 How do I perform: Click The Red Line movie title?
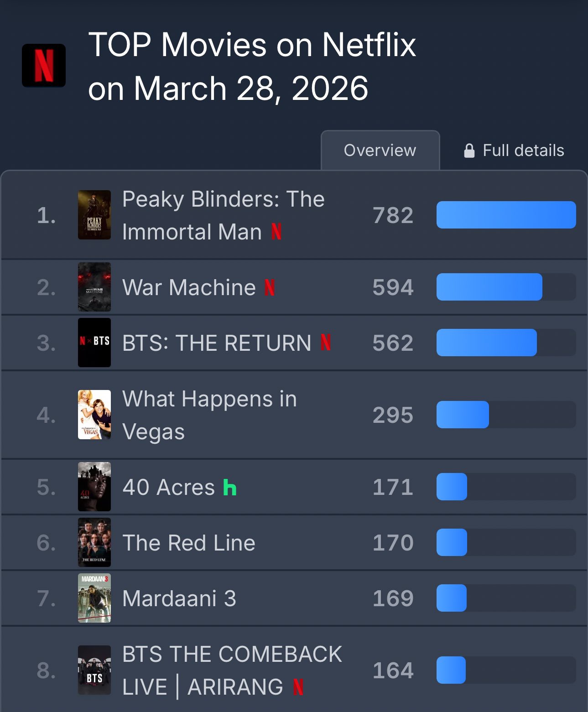189,543
